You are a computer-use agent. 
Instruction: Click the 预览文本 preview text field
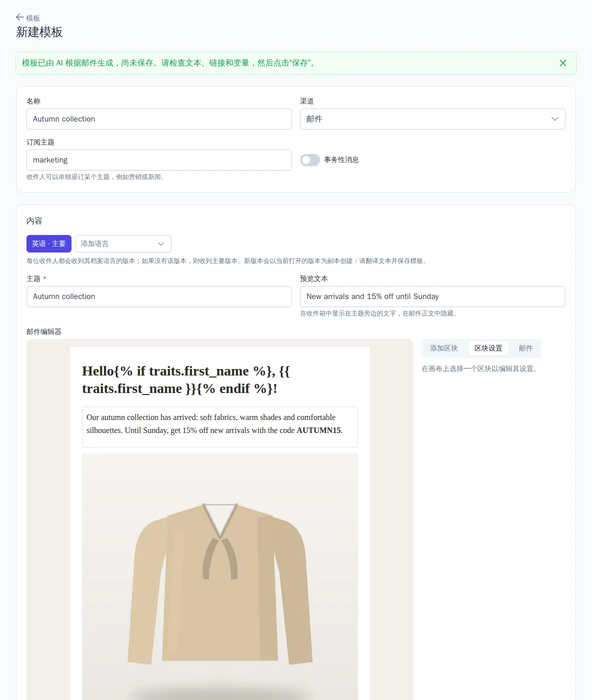coord(432,296)
